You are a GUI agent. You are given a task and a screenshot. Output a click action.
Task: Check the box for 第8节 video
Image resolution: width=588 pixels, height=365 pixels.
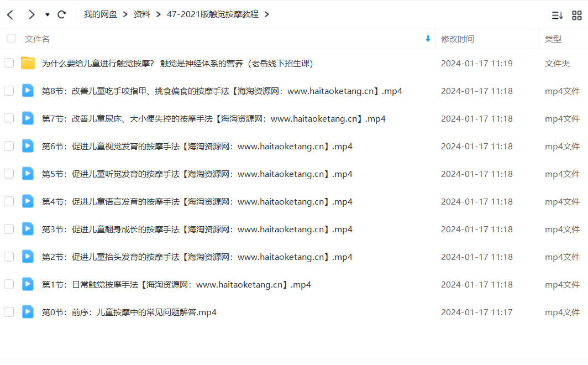click(x=9, y=91)
